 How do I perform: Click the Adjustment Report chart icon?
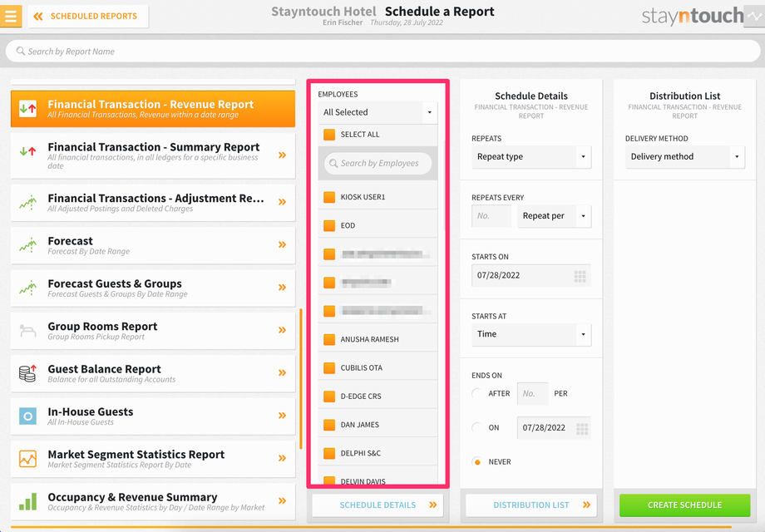pyautogui.click(x=27, y=202)
